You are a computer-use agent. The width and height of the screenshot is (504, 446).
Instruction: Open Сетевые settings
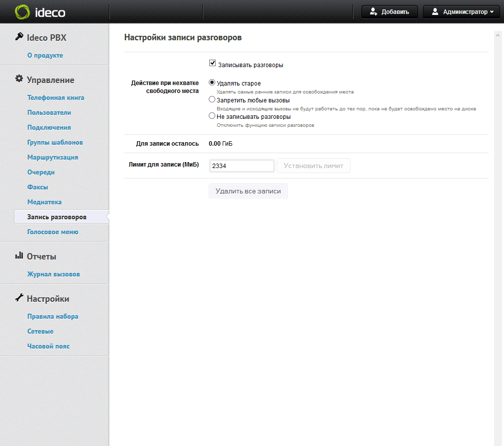tap(40, 331)
